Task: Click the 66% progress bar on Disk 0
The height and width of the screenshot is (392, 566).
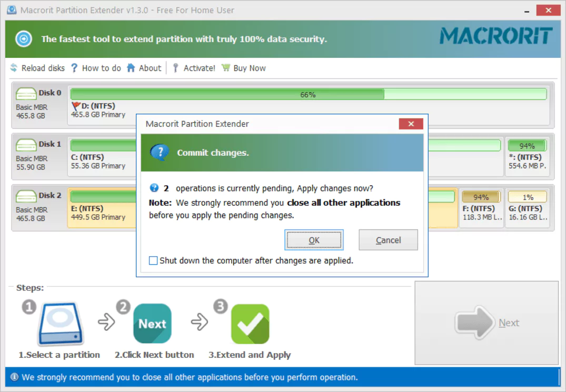Action: pyautogui.click(x=308, y=94)
